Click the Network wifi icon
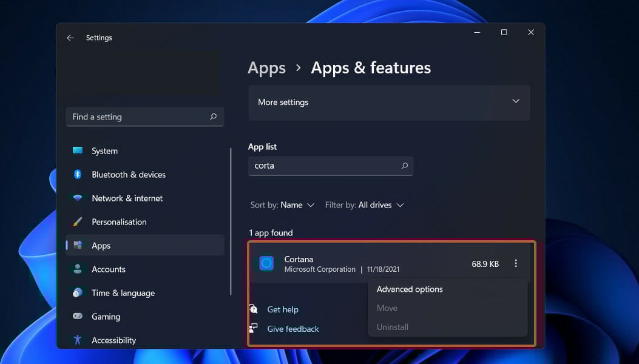Image resolution: width=639 pixels, height=364 pixels. [78, 198]
